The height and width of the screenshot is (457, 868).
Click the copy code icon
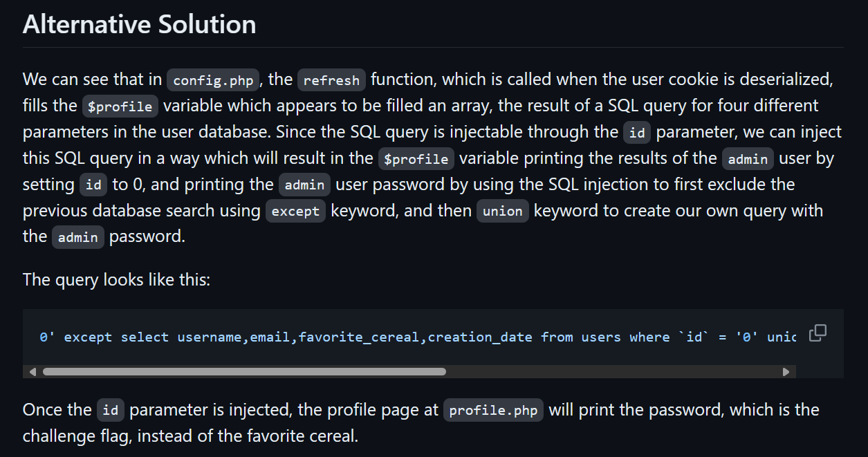[818, 333]
